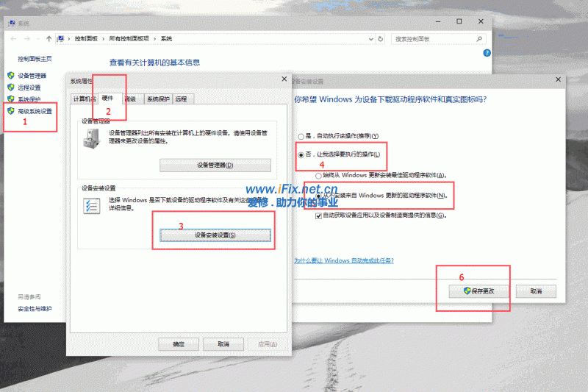Toggle 自动获取设备应用 checkbox
Image resolution: width=588 pixels, height=392 pixels.
point(318,215)
